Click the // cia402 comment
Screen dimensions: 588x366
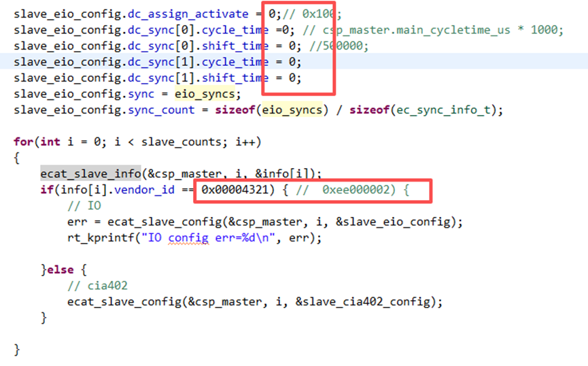97,286
